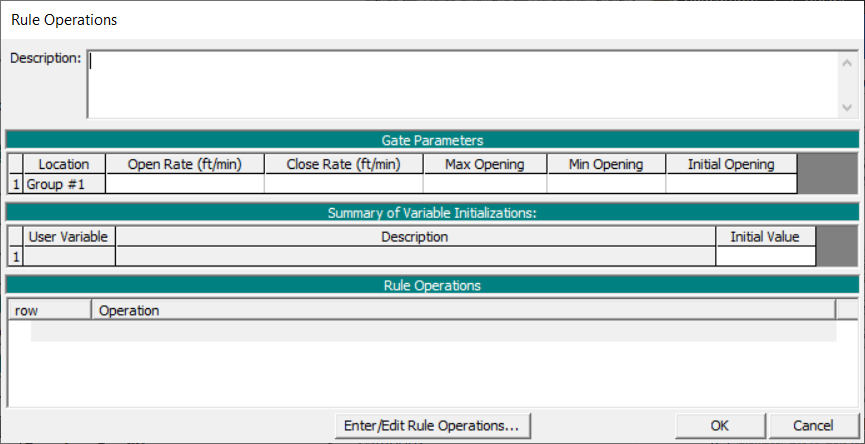Open the Enter/Edit Rule Operations editor
The width and height of the screenshot is (865, 444).
coord(431,425)
